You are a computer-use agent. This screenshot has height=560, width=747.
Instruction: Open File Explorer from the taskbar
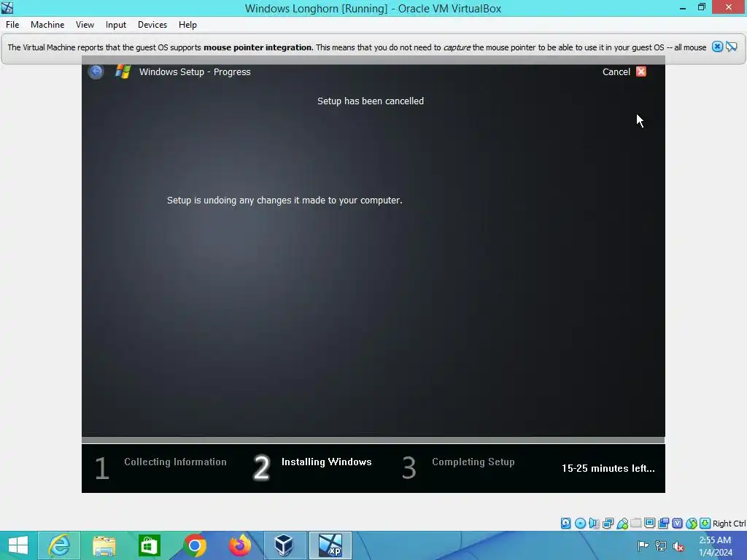tap(104, 545)
